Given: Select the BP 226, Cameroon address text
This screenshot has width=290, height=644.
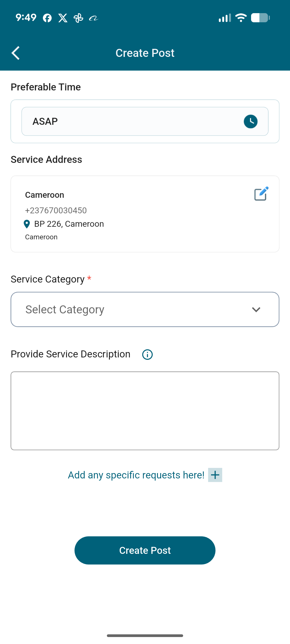Looking at the screenshot, I should (69, 224).
